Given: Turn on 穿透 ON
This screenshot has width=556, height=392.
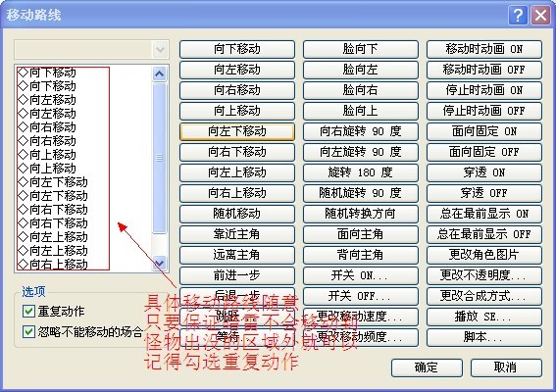Looking at the screenshot, I should 484,172.
